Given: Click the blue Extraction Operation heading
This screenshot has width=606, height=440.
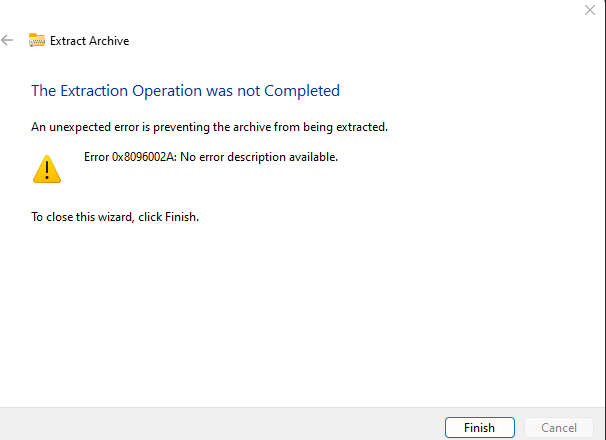Looking at the screenshot, I should (x=186, y=91).
